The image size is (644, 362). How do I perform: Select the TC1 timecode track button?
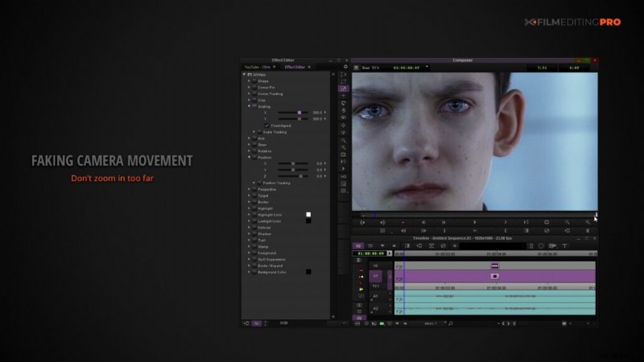pyautogui.click(x=375, y=286)
